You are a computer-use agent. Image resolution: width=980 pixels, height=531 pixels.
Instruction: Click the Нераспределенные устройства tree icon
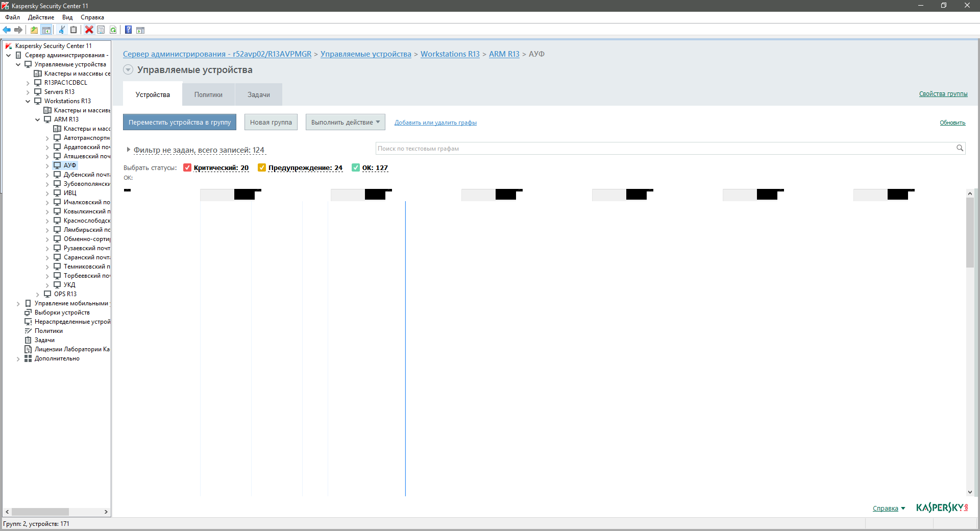coord(28,322)
